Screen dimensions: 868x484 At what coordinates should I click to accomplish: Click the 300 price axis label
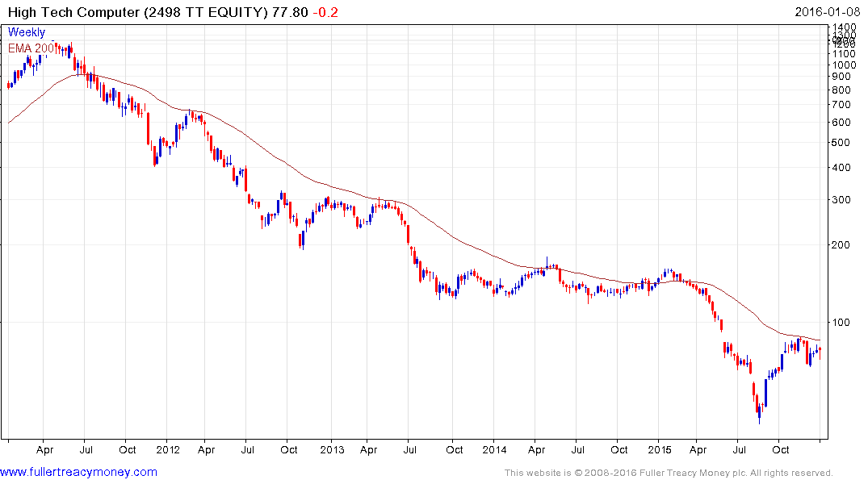point(841,200)
